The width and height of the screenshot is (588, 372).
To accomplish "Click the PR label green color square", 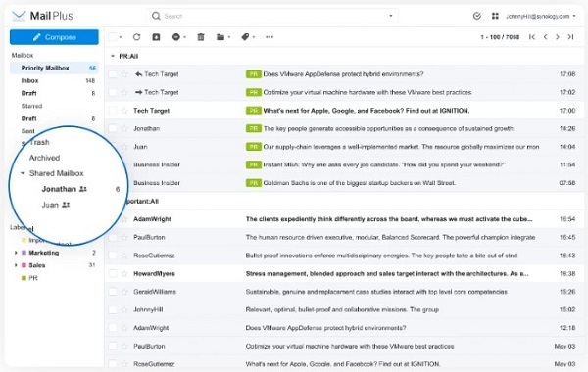I will pyautogui.click(x=24, y=278).
